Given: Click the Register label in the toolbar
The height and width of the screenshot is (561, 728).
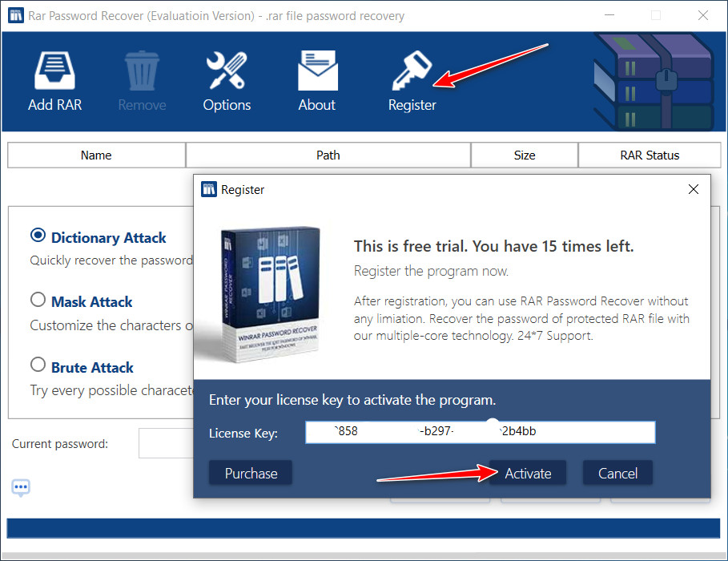Looking at the screenshot, I should [x=412, y=106].
